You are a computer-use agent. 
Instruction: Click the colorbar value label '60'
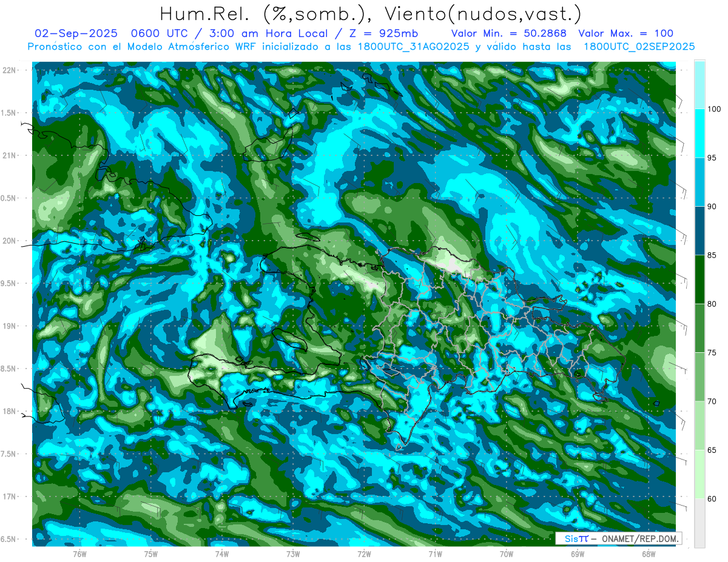[x=713, y=499]
